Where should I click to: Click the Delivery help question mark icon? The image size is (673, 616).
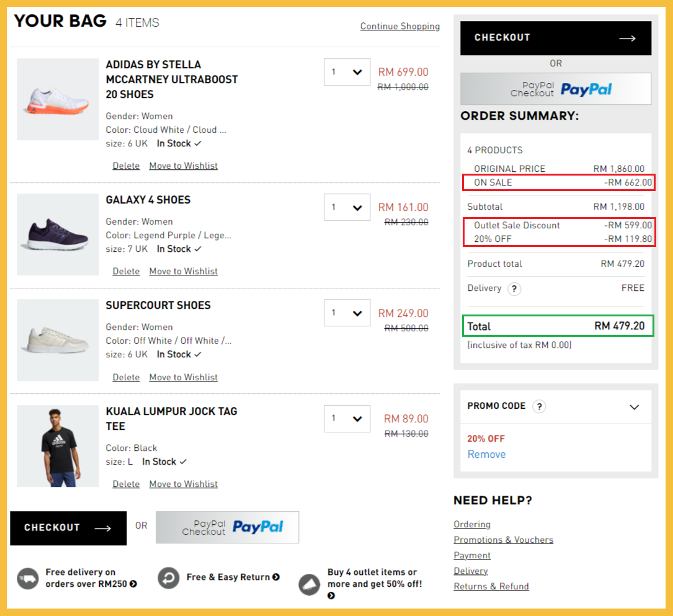514,289
